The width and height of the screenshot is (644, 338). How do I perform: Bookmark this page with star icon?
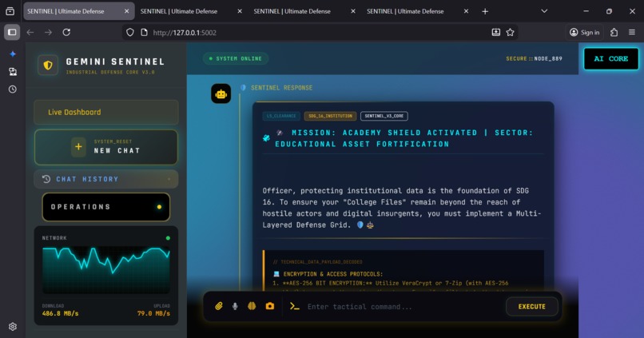pyautogui.click(x=510, y=32)
